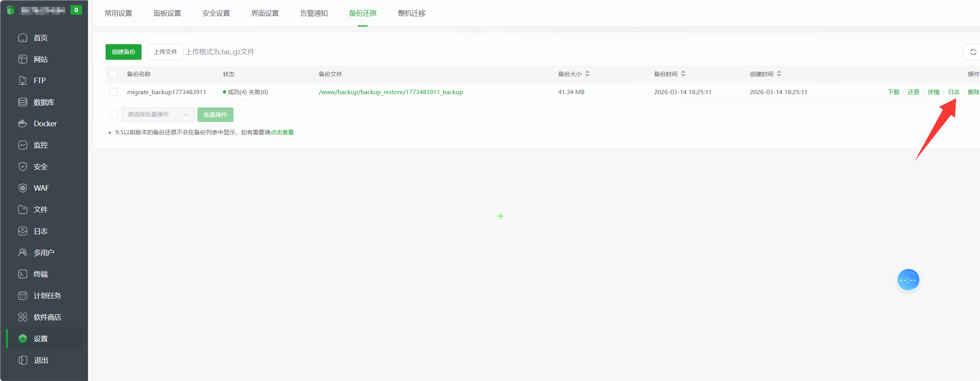Sort by created time column arrows

[779, 74]
